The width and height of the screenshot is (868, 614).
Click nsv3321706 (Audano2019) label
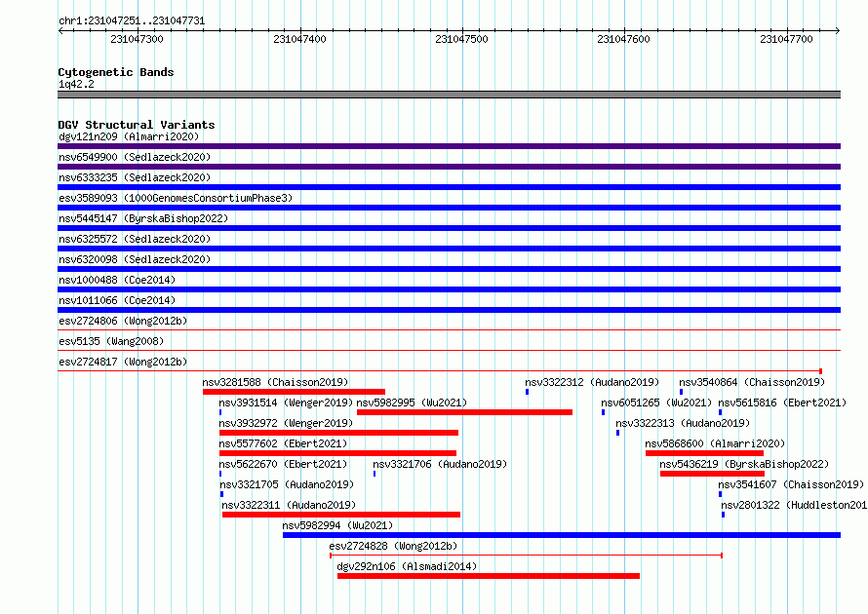point(440,464)
